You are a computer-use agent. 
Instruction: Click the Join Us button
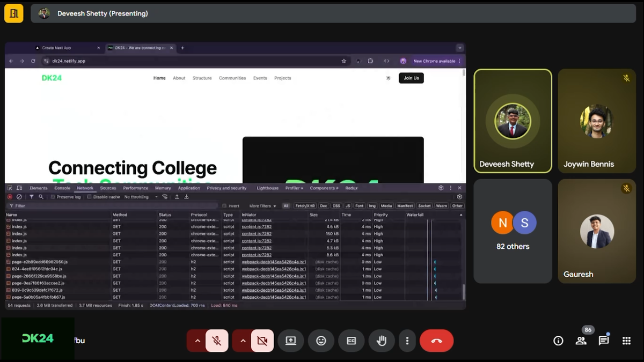(411, 78)
